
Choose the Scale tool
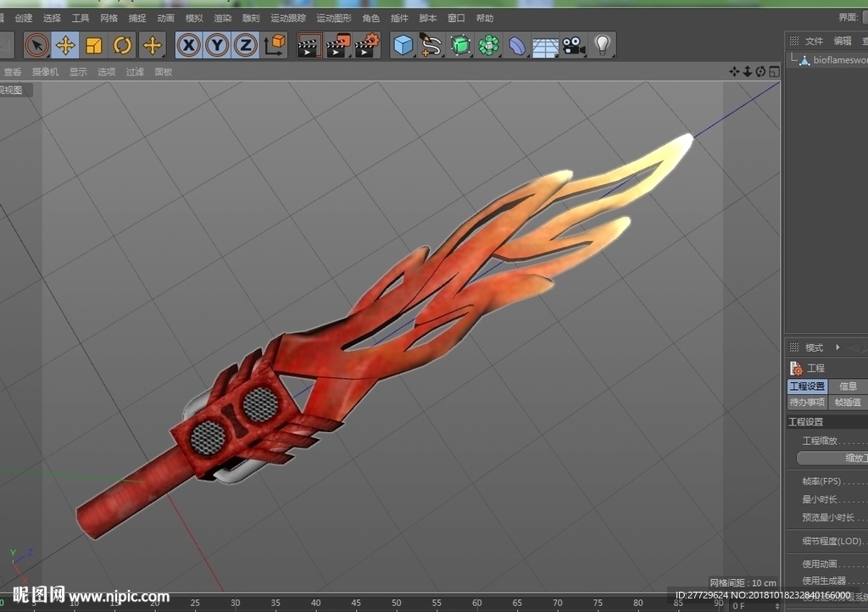93,46
